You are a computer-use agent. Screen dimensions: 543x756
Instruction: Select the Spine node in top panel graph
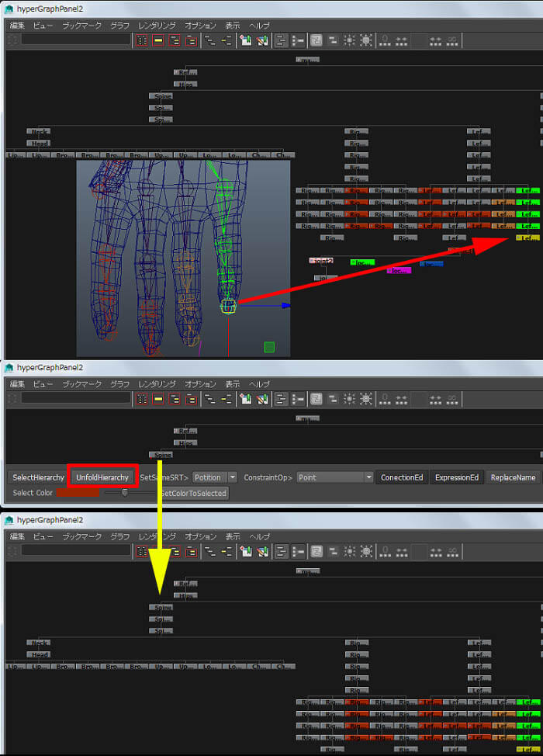[x=161, y=96]
